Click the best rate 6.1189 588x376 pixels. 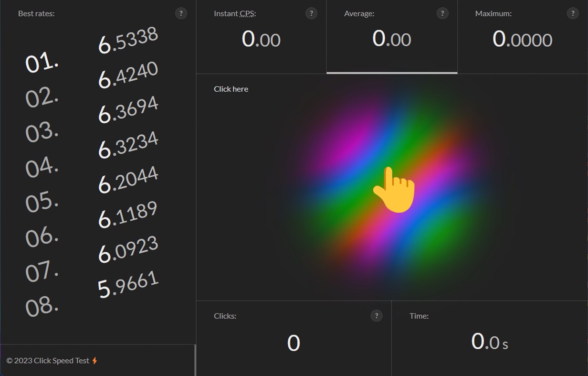pyautogui.click(x=128, y=215)
